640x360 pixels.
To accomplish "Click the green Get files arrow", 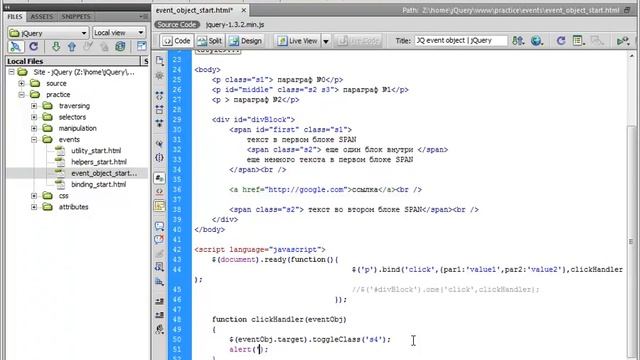I will [56, 47].
